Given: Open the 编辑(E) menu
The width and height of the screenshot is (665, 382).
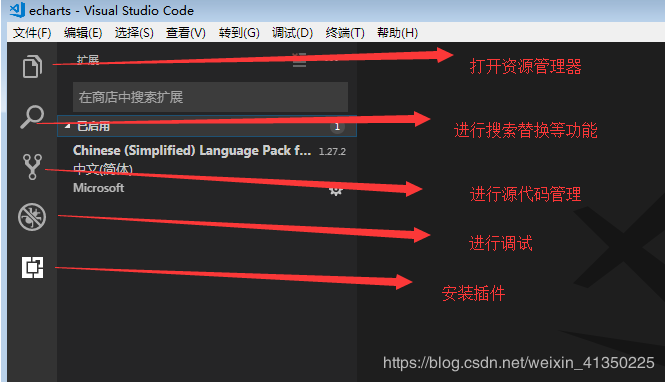Looking at the screenshot, I should (x=83, y=33).
